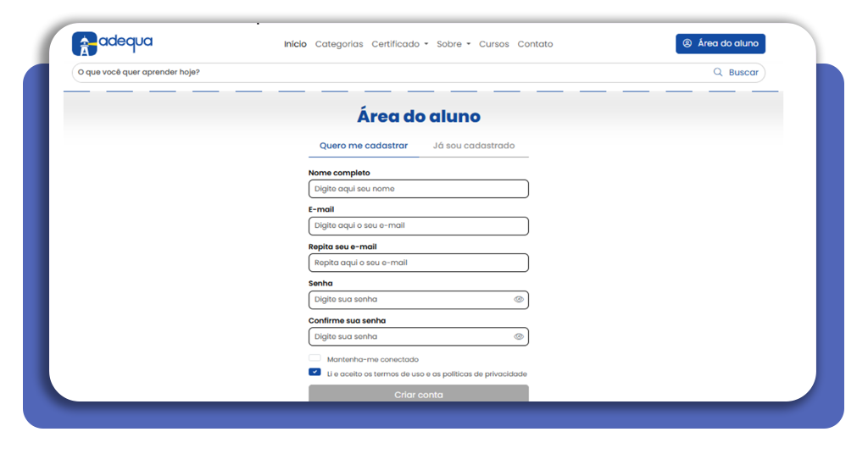868x454 pixels.
Task: Enable the Mantenha-me conectado checkbox
Action: point(314,359)
